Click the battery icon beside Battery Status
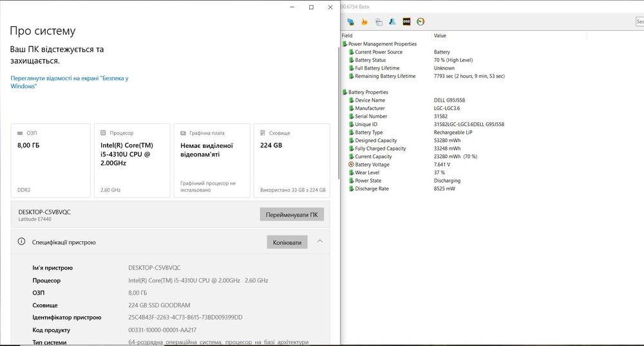The width and height of the screenshot is (644, 346). (x=351, y=60)
